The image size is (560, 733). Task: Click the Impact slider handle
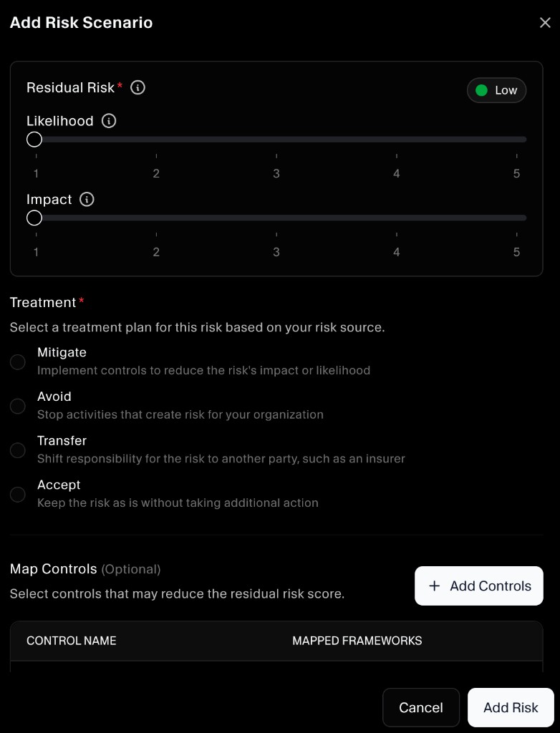point(34,218)
